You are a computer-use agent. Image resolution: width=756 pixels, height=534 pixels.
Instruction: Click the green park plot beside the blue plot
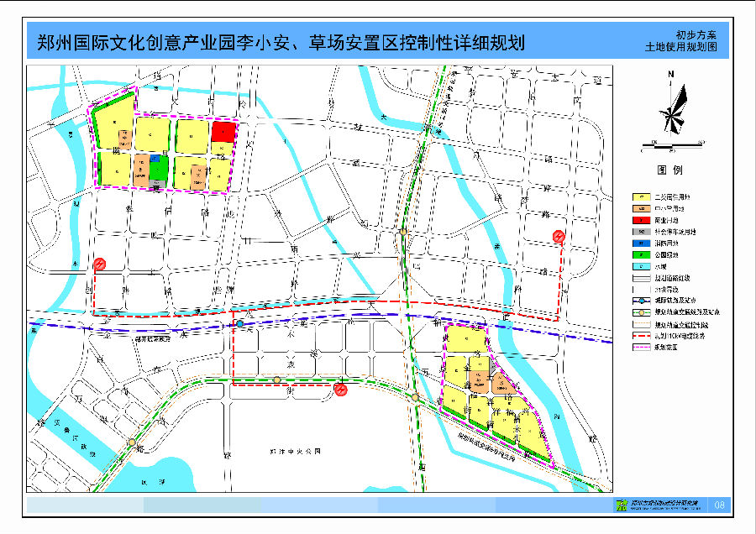tap(159, 170)
